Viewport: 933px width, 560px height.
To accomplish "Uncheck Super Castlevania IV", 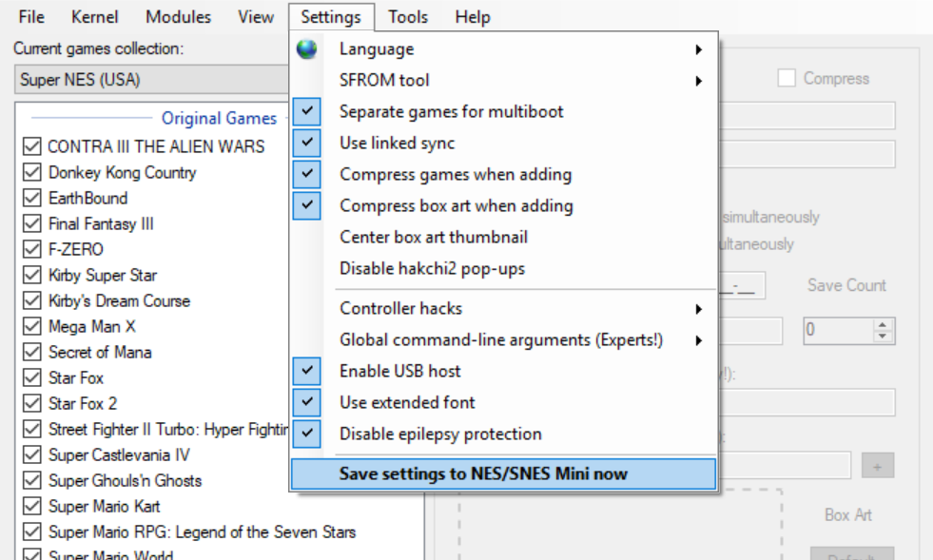I will click(x=32, y=454).
